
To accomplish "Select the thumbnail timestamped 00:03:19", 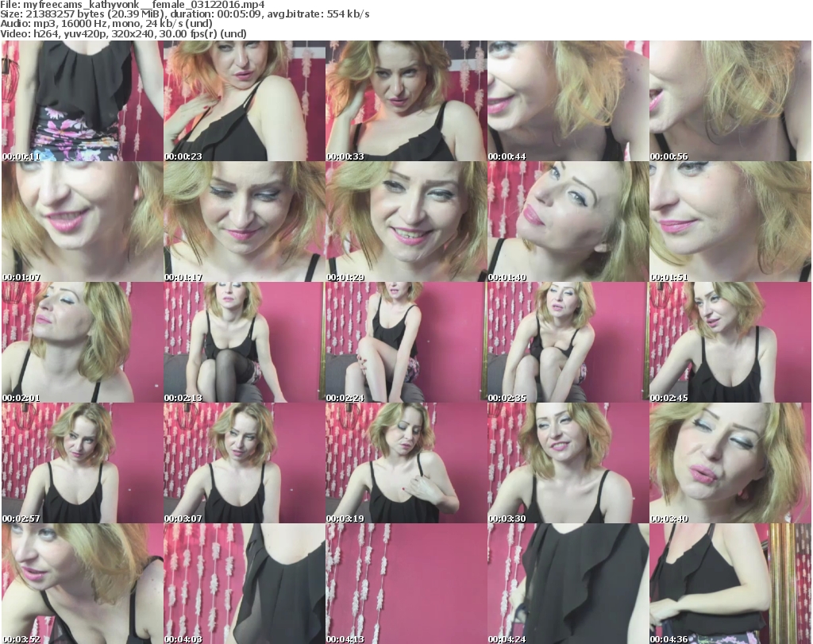I will coord(406,463).
